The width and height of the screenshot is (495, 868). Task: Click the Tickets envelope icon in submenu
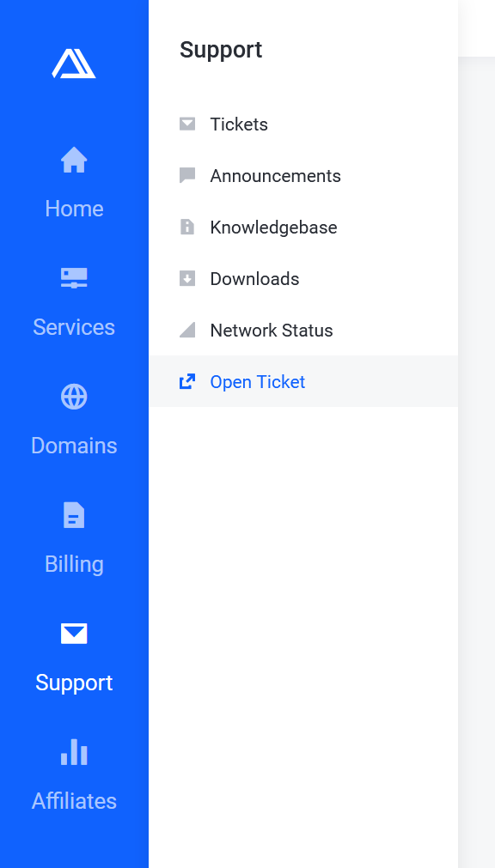coord(187,124)
